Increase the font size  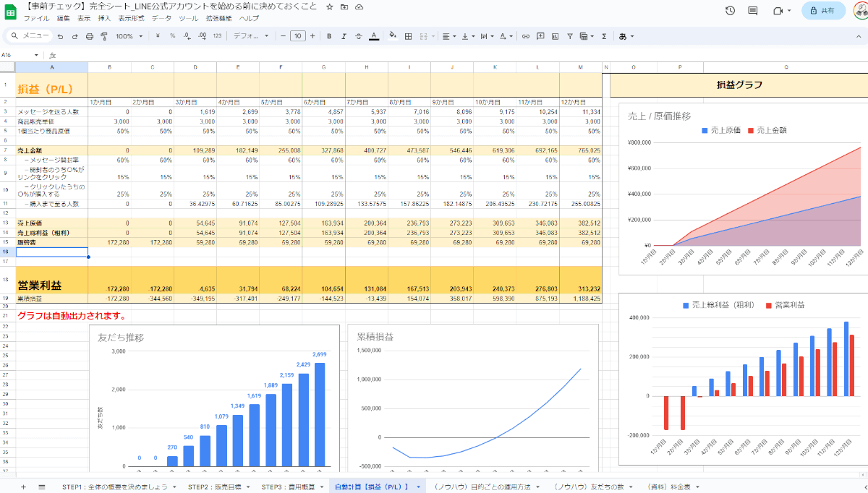(x=312, y=36)
